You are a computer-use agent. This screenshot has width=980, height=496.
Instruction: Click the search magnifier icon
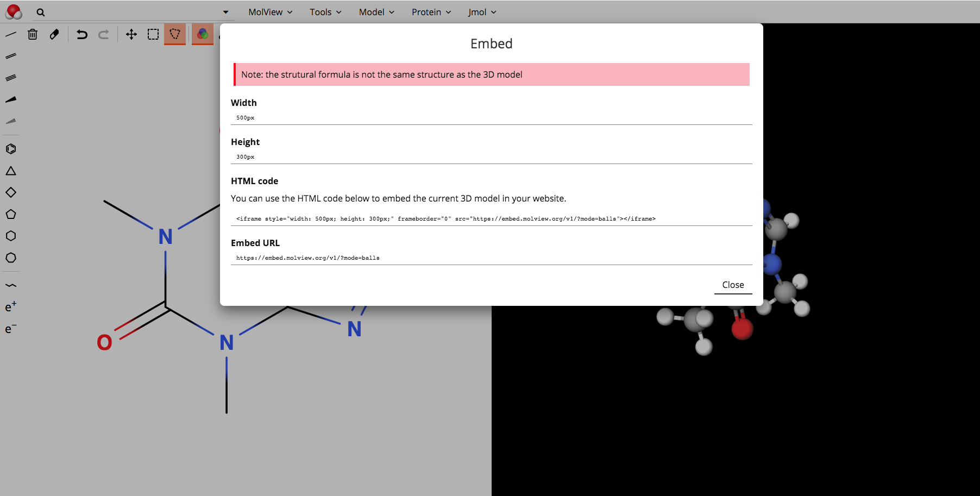[41, 12]
